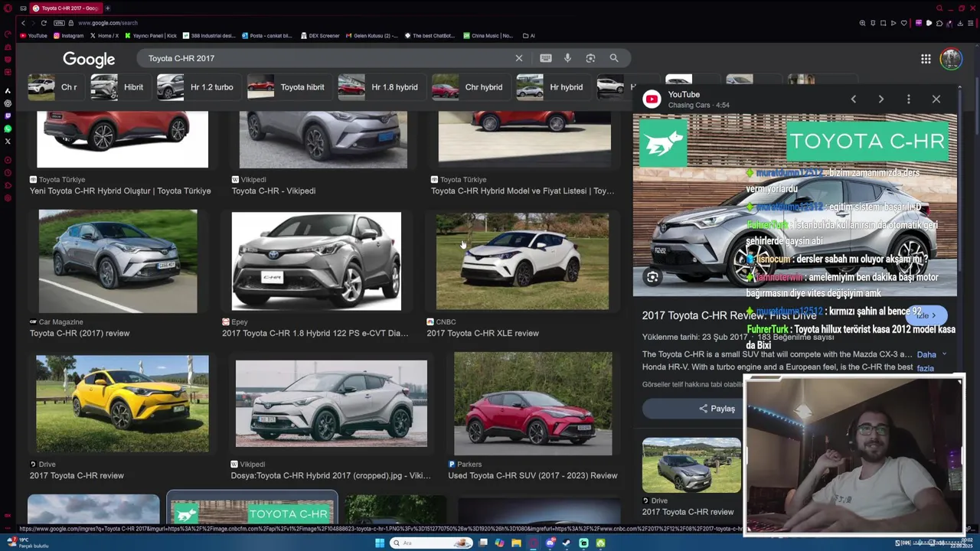
Task: Open 2017 Toyota C-HR XLE review link
Action: click(x=482, y=333)
